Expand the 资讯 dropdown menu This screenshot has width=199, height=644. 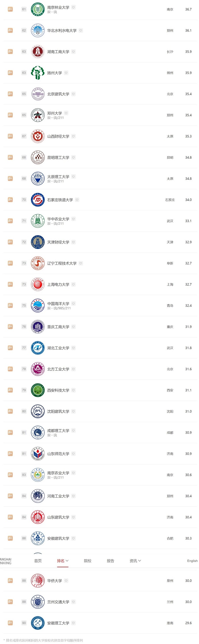(x=135, y=561)
